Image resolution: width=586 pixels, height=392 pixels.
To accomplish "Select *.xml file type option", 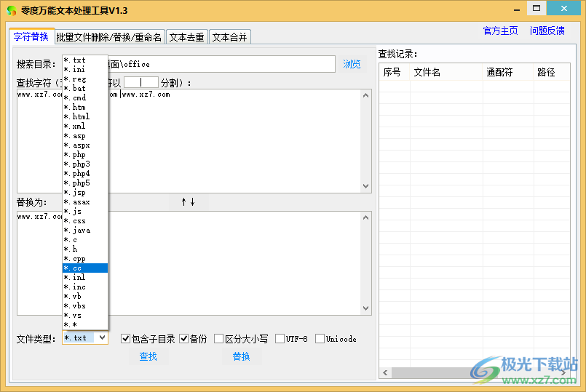I will click(x=85, y=127).
